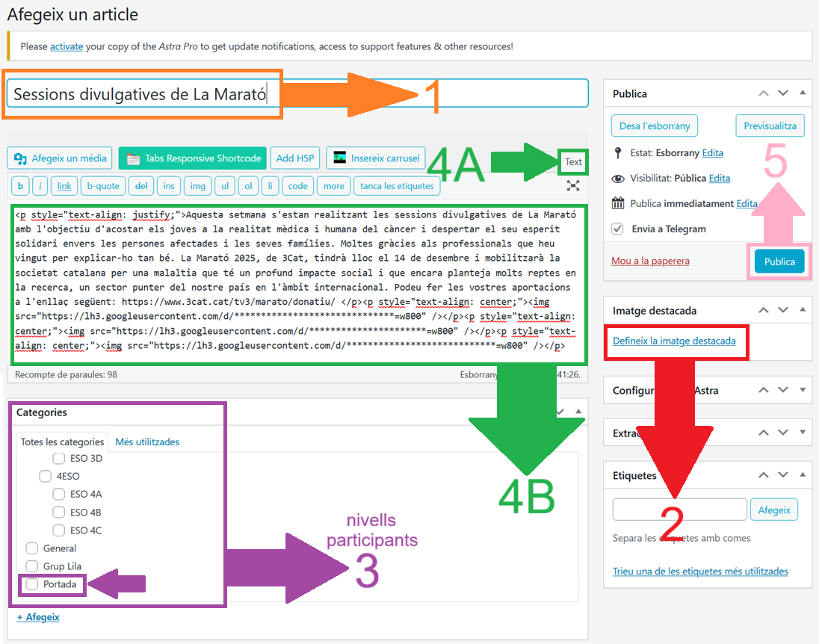The image size is (819, 644).
Task: Click the italic 'i' quicktag button
Action: (40, 186)
